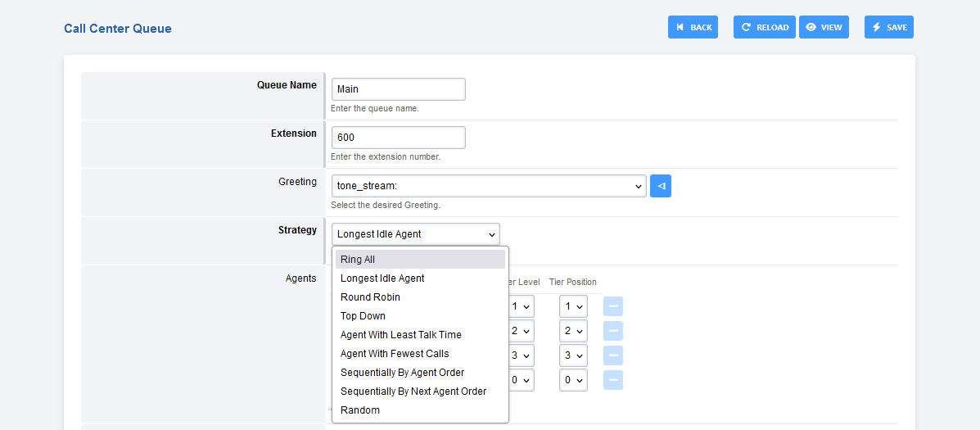This screenshot has width=980, height=430.
Task: Focus the Extension field containing 600
Action: tap(398, 138)
